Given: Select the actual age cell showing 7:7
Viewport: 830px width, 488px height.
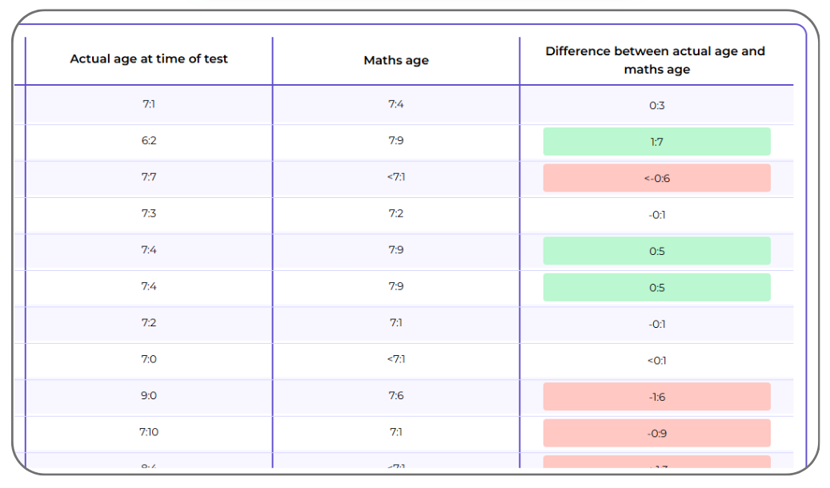Looking at the screenshot, I should (x=149, y=177).
